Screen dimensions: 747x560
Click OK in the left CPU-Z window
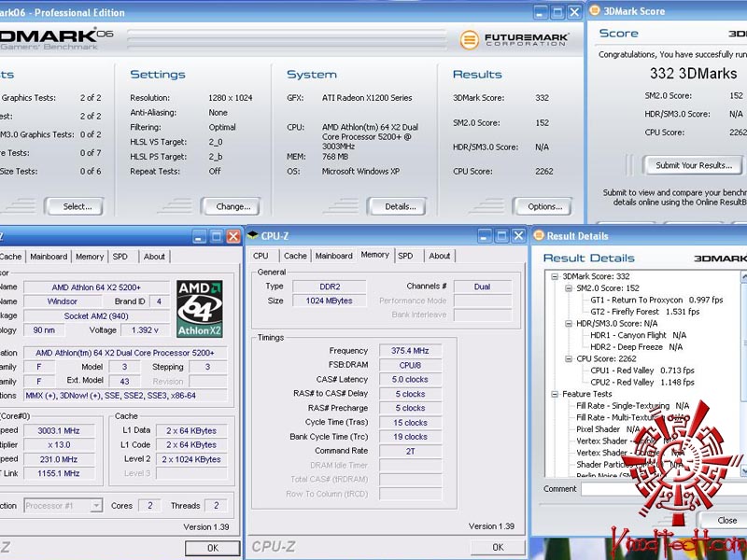coord(213,548)
